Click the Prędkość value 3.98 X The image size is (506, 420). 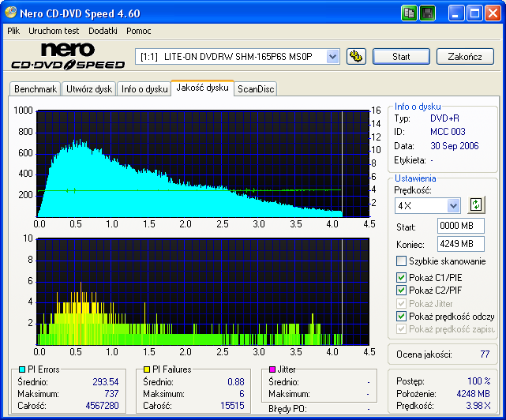(478, 406)
